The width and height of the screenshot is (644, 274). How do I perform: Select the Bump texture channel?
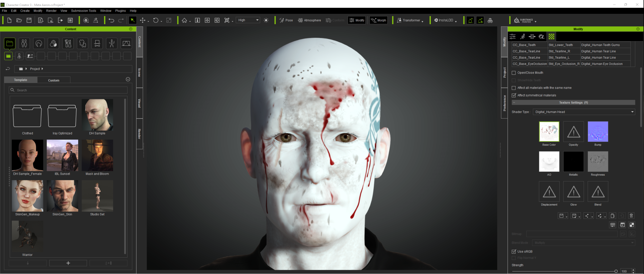598,132
